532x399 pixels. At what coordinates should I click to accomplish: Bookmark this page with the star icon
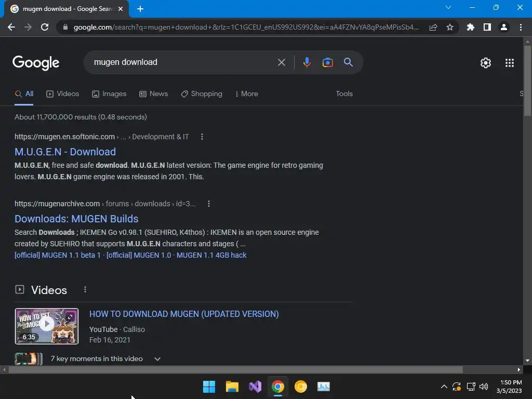click(x=450, y=27)
